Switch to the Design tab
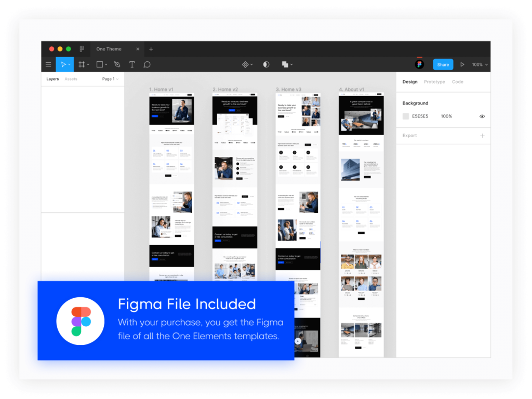The width and height of the screenshot is (532, 399). (410, 82)
